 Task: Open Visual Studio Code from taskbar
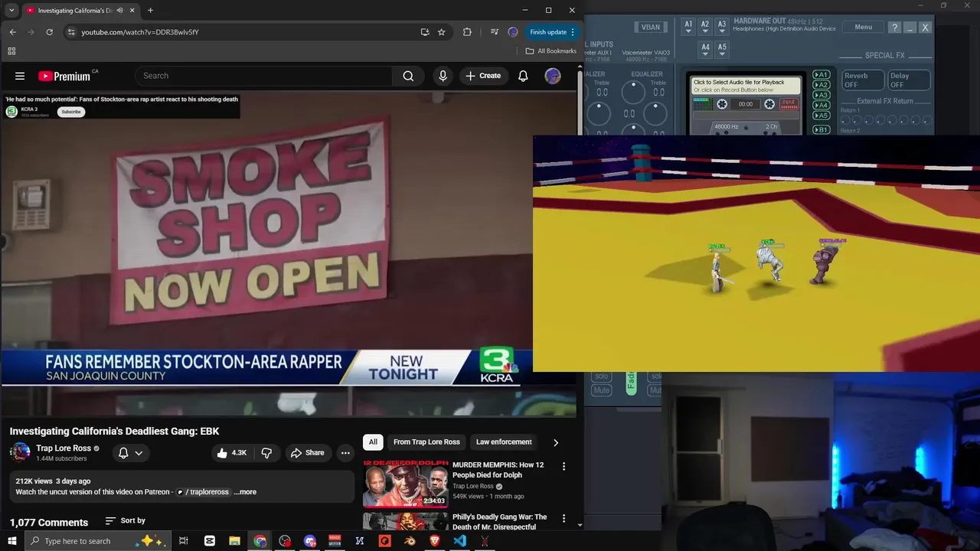[x=459, y=541]
